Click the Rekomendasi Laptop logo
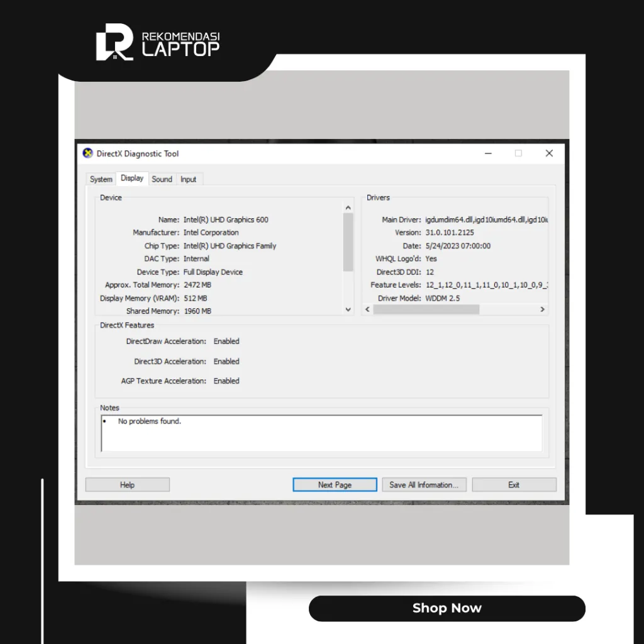The image size is (644, 644). pyautogui.click(x=157, y=42)
